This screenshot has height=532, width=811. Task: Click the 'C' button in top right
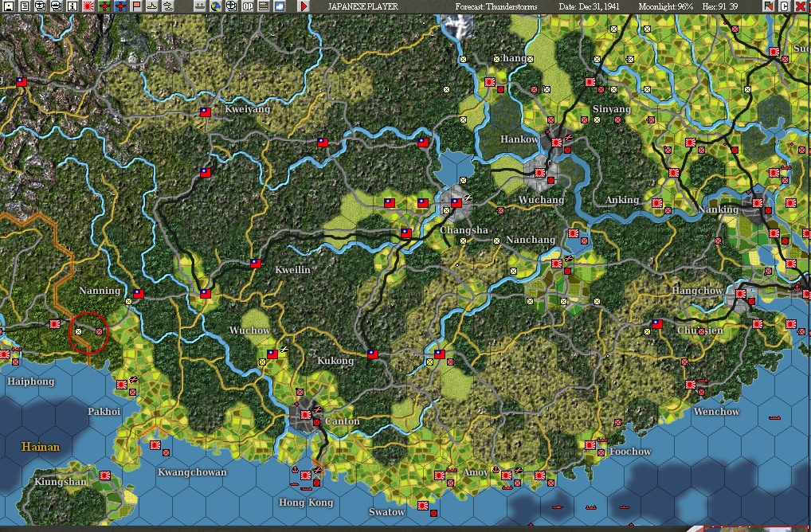pyautogui.click(x=785, y=6)
